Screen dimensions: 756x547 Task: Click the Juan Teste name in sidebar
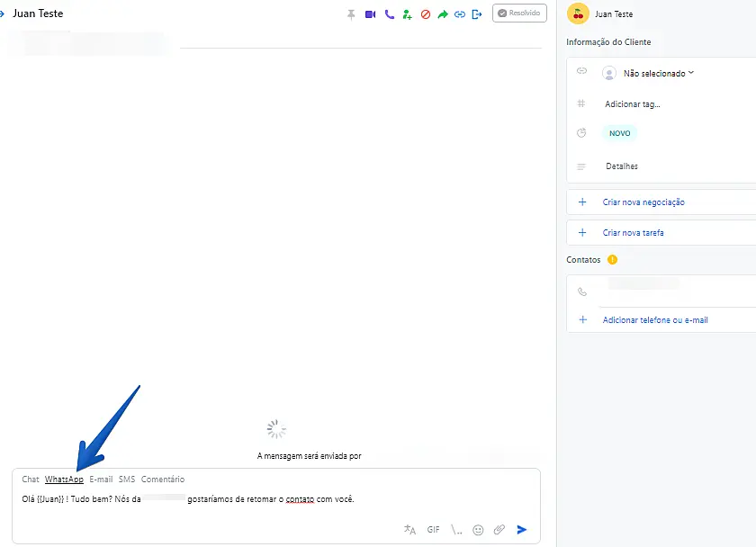(x=613, y=14)
